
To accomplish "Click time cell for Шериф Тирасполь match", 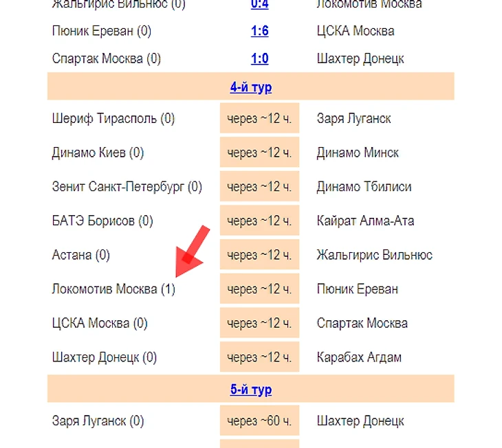I will pos(259,119).
